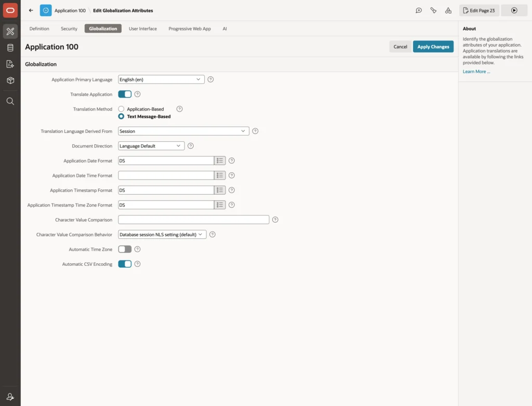Click the Character Value Comparison field
532x406 pixels.
click(193, 220)
